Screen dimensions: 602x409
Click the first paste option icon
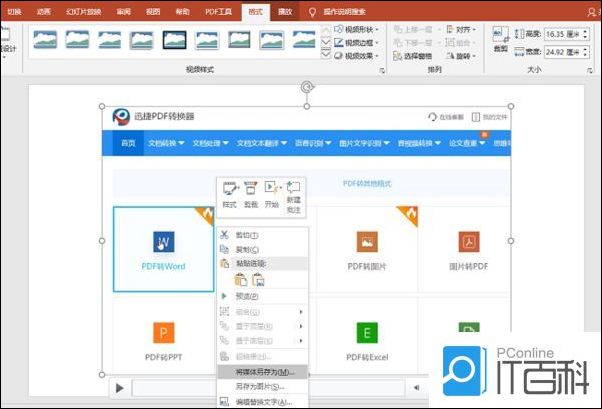coord(241,280)
